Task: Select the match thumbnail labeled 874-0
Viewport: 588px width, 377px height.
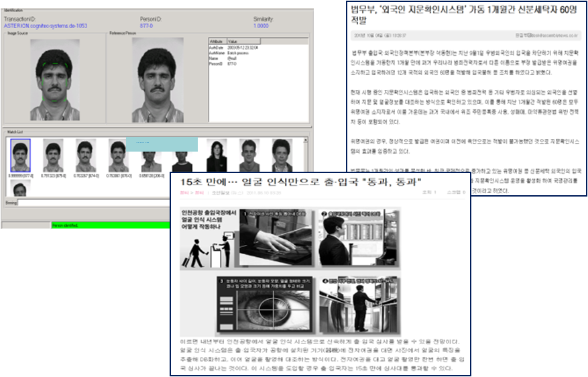Action: pyautogui.click(x=86, y=156)
